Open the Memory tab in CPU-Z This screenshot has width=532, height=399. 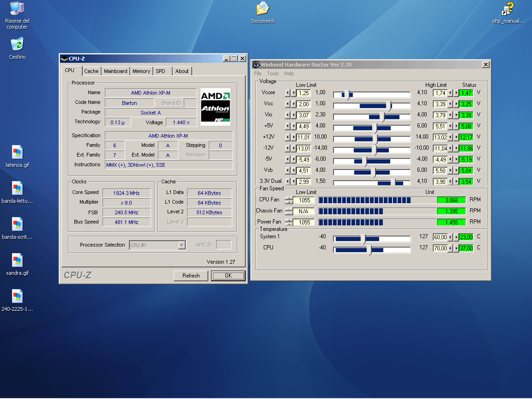[141, 71]
